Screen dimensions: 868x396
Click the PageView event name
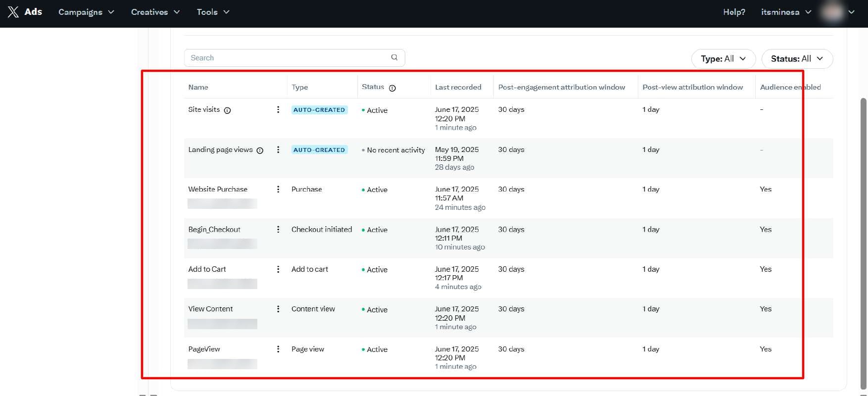(x=204, y=349)
